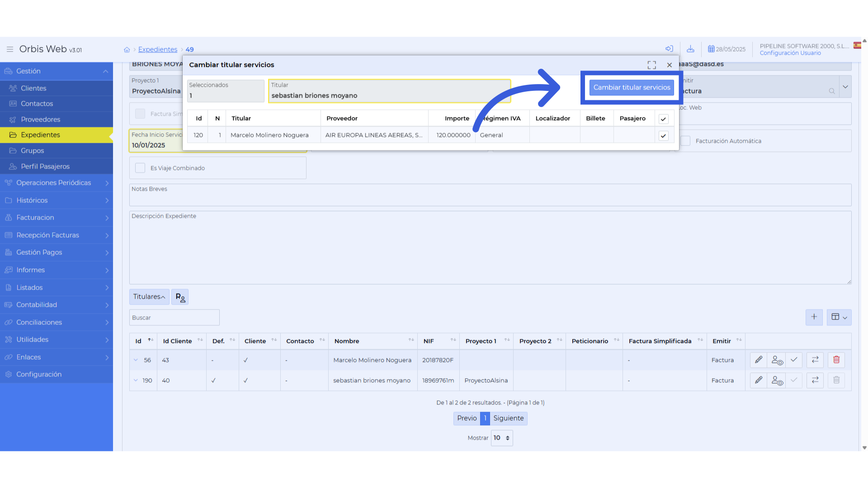Screen dimensions: 868x488
Task: Open Contactos in sidebar
Action: pyautogui.click(x=57, y=104)
